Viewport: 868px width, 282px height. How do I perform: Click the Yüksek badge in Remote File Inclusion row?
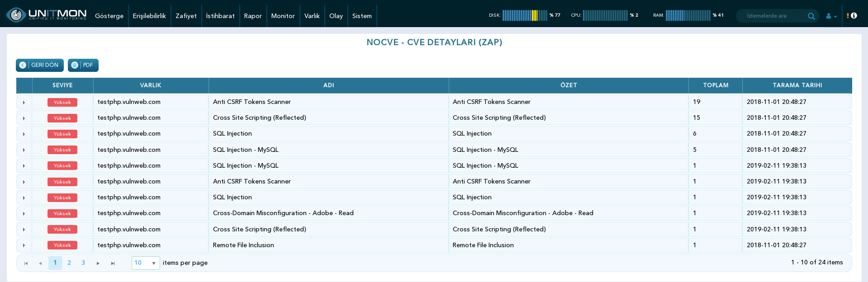(x=62, y=245)
